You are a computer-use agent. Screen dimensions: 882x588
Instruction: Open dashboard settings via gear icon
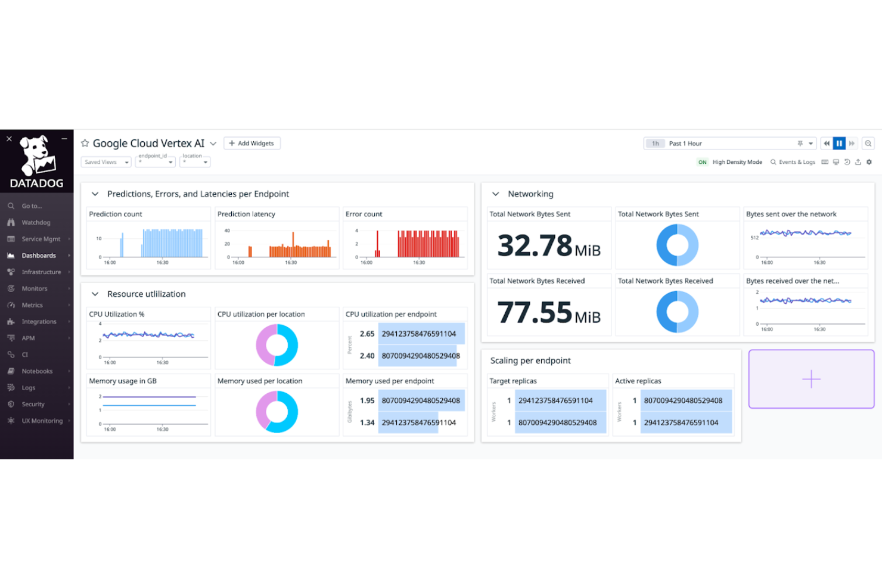(869, 161)
